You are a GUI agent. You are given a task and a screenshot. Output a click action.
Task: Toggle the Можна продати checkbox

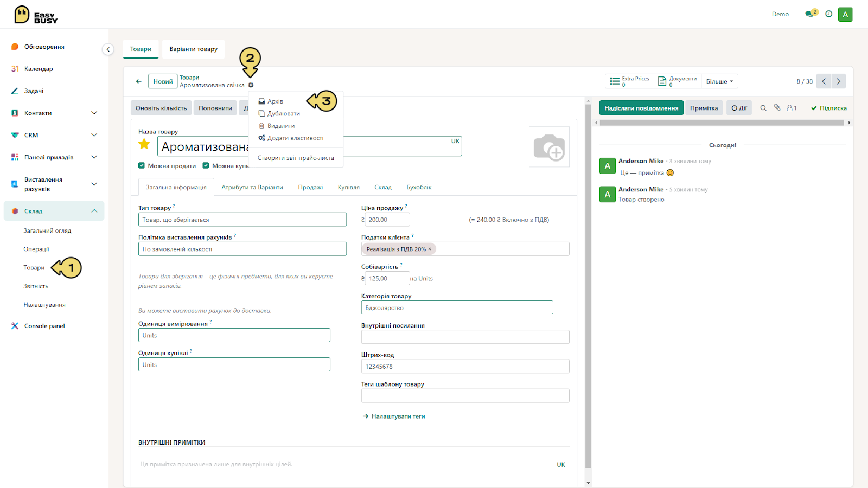point(142,166)
